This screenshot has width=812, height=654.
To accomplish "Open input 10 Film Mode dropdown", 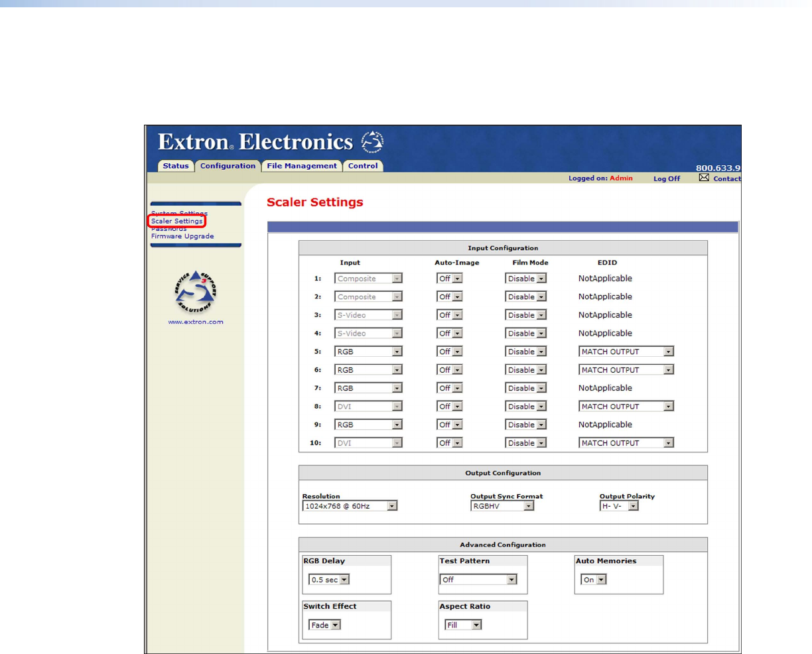I will pyautogui.click(x=526, y=443).
